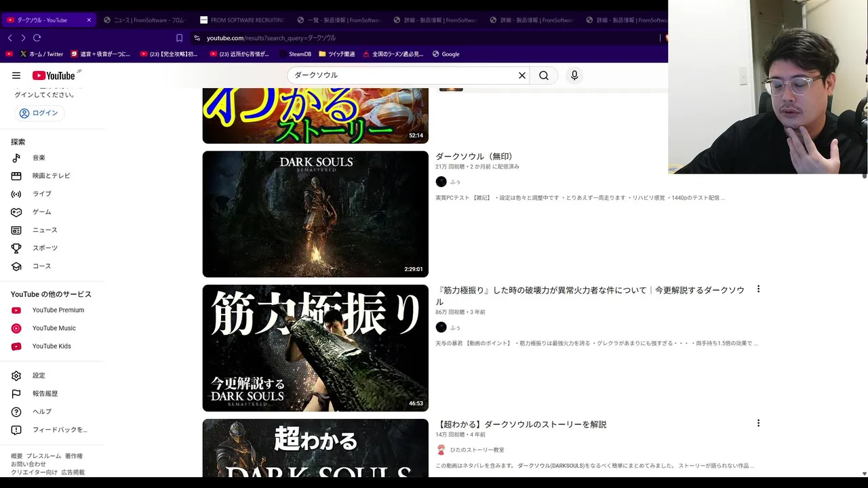Run search with the magnifier button

(544, 75)
